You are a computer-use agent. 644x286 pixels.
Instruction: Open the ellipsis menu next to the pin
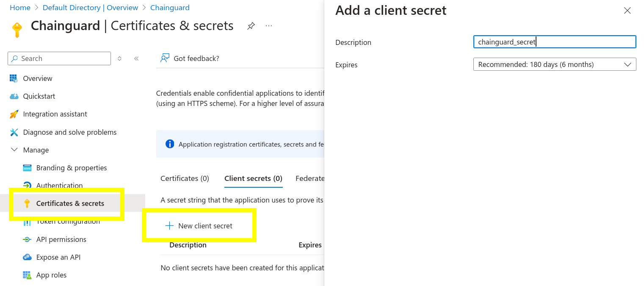tap(268, 26)
